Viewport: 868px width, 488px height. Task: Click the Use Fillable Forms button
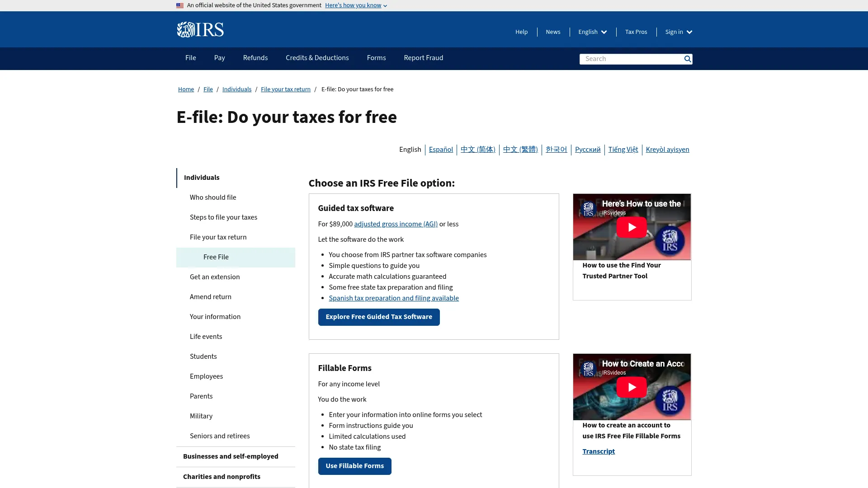[355, 466]
